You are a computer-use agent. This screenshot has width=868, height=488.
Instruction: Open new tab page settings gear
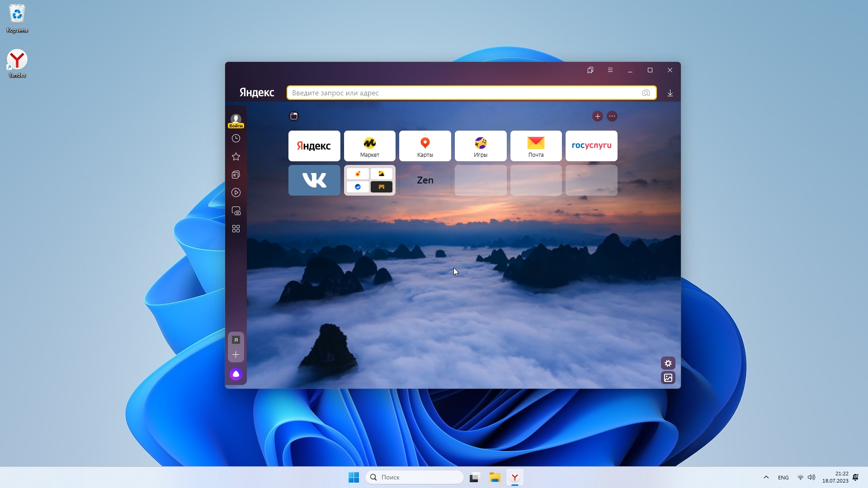tap(668, 363)
